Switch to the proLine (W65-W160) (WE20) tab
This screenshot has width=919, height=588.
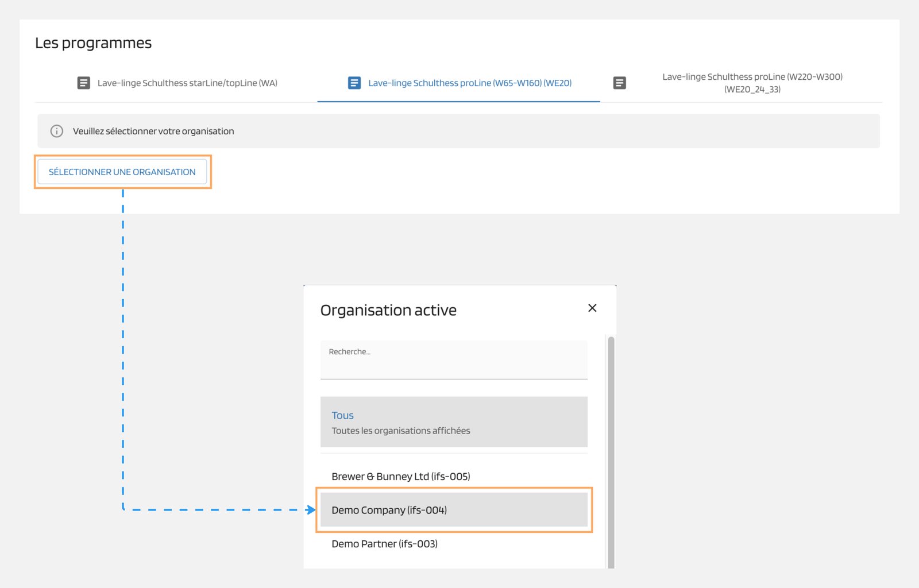(469, 83)
